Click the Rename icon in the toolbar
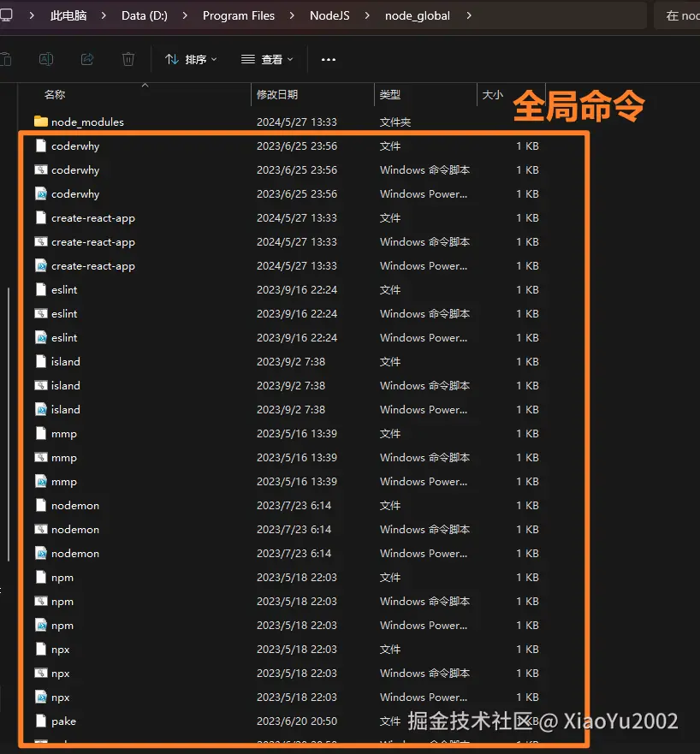The image size is (700, 754). click(46, 59)
